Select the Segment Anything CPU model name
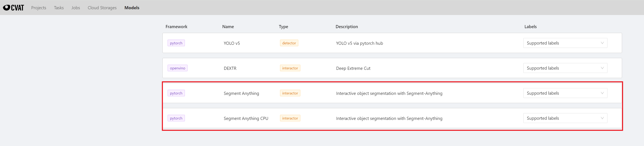The image size is (644, 146). (246, 118)
